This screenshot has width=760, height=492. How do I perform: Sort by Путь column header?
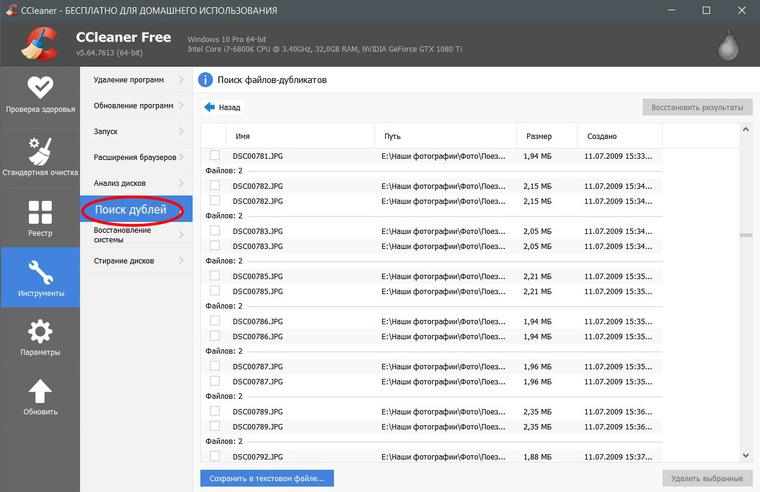coord(445,136)
